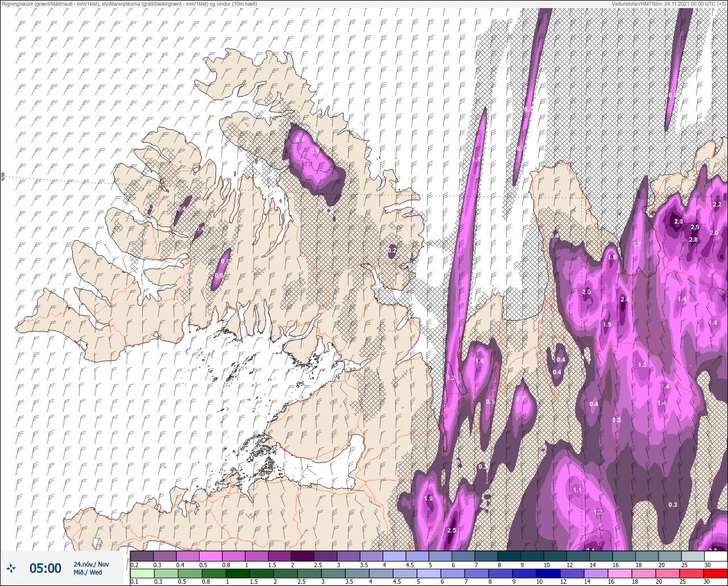This screenshot has width=728, height=586.
Task: Click the map title starting 'Rigning/skúrir'
Action: (x=129, y=4)
